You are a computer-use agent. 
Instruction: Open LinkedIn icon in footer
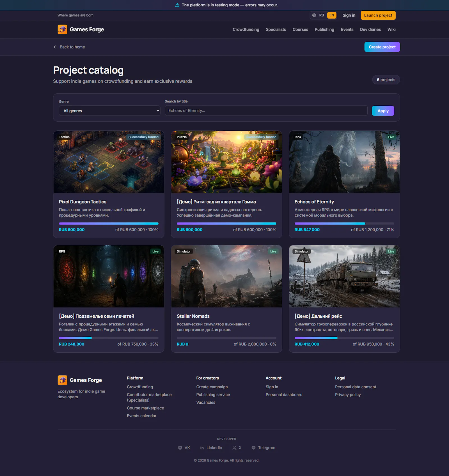[202, 448]
